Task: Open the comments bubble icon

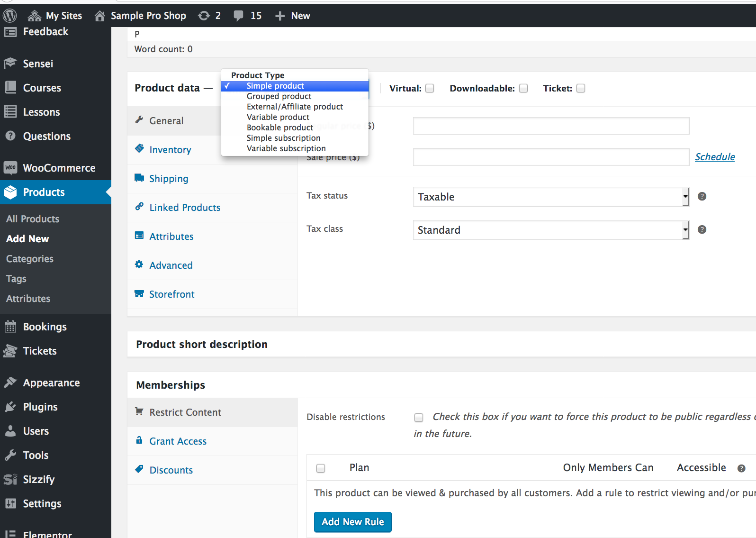Action: coord(238,16)
